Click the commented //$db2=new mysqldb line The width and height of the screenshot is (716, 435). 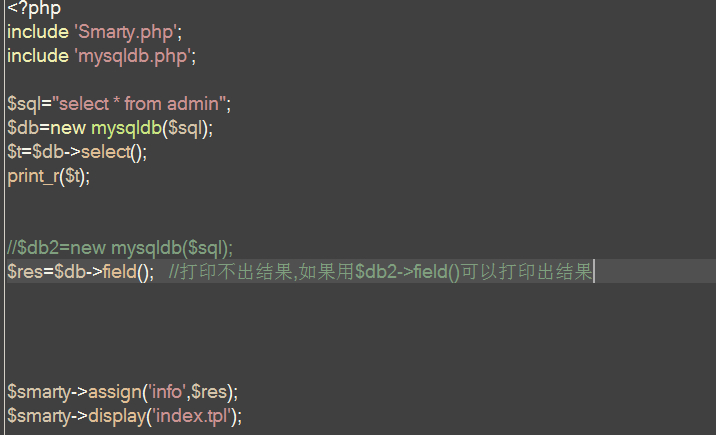[120, 248]
